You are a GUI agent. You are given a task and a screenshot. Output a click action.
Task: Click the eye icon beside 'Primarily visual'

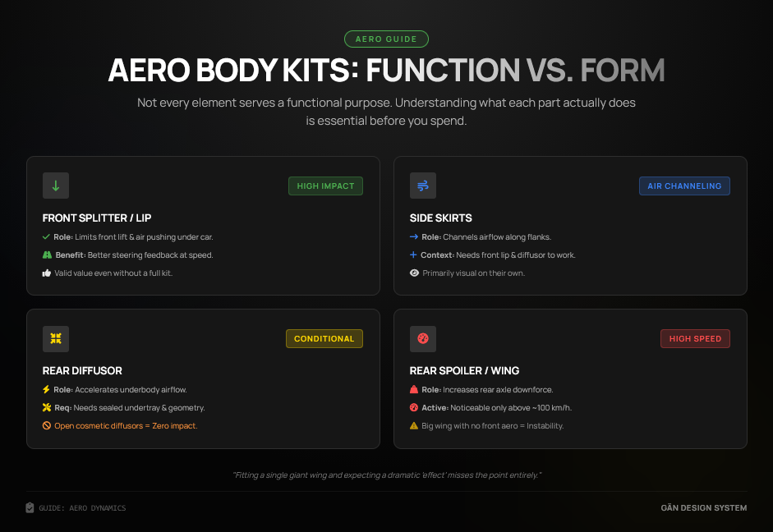point(414,273)
